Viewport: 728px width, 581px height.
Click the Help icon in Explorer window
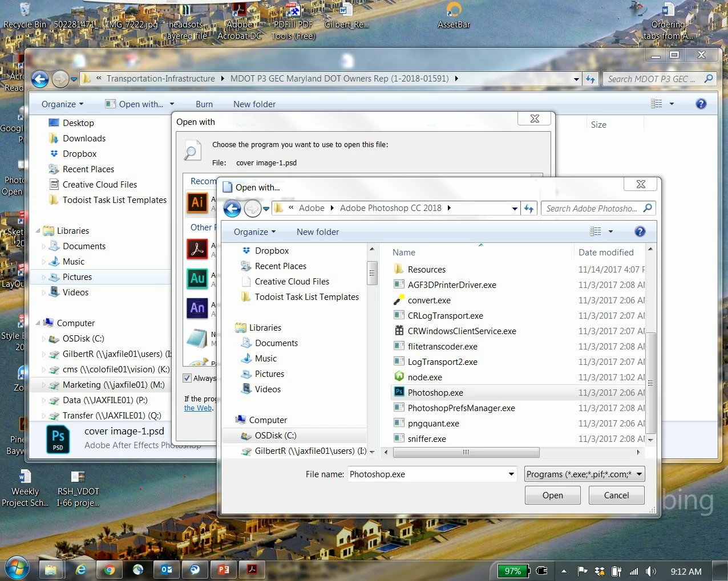click(701, 104)
